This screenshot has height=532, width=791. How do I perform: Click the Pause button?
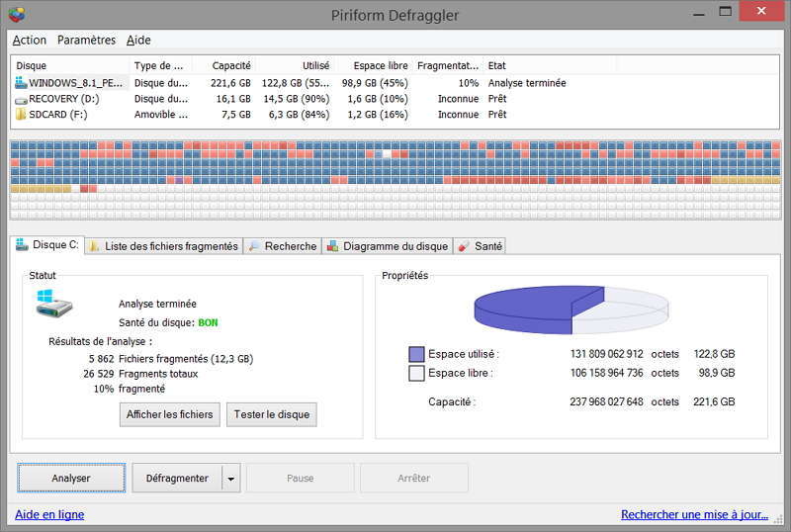[x=301, y=478]
